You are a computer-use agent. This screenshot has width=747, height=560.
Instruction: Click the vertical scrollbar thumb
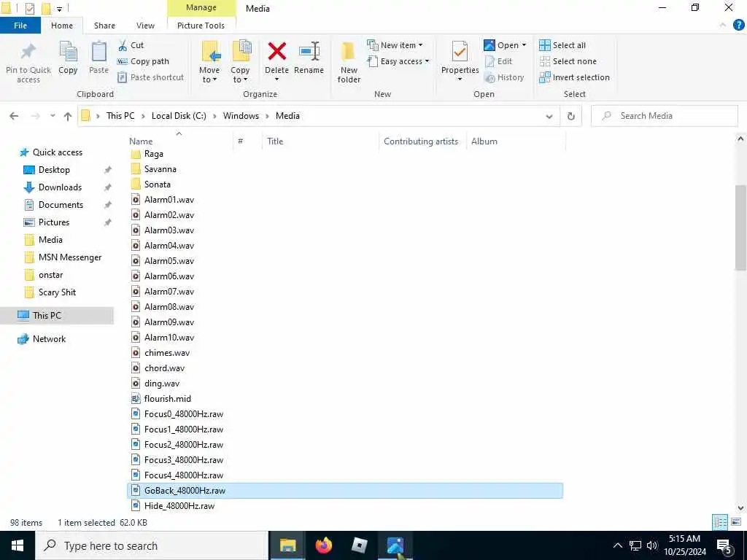740,227
